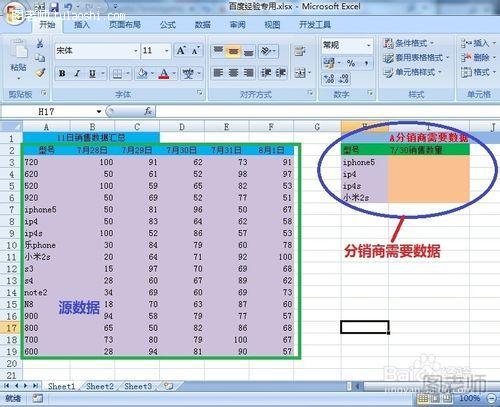Apply the red font color
The height and width of the screenshot is (407, 500).
coord(164,73)
